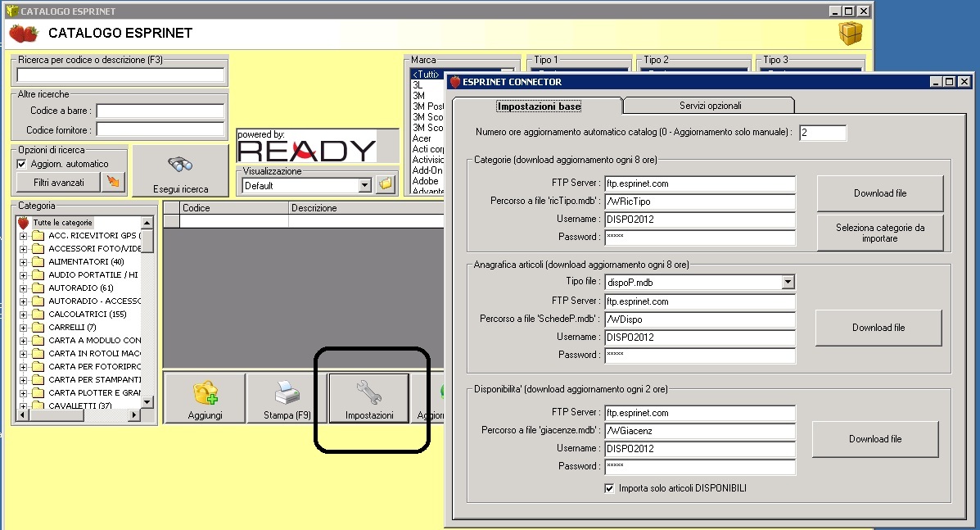The image size is (980, 530).
Task: Click the orange arrow icon beside Filtri avanzati
Action: click(x=113, y=182)
